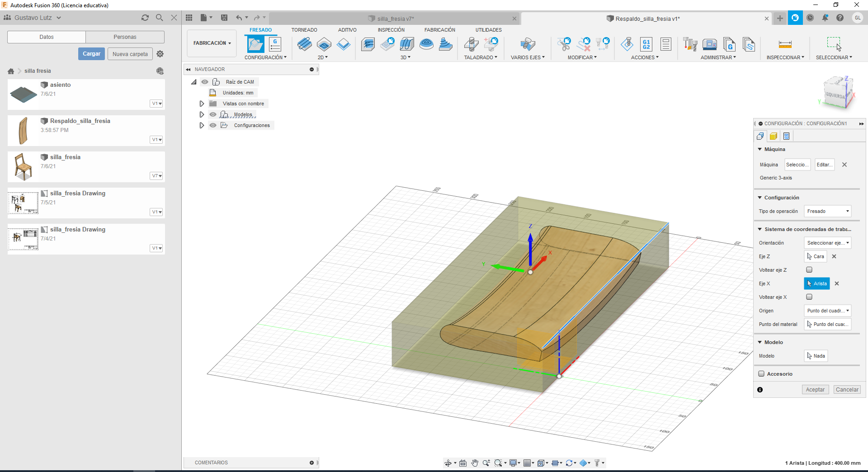Screen dimensions: 868x472
Task: Expand the Vistas con nombre node
Action: pos(202,104)
